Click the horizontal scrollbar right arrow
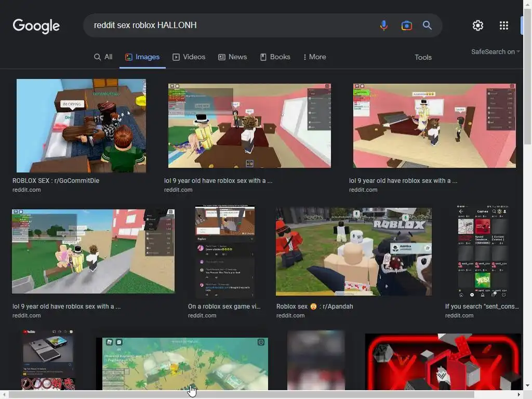Screen dimensions: 532x399 point(519,395)
